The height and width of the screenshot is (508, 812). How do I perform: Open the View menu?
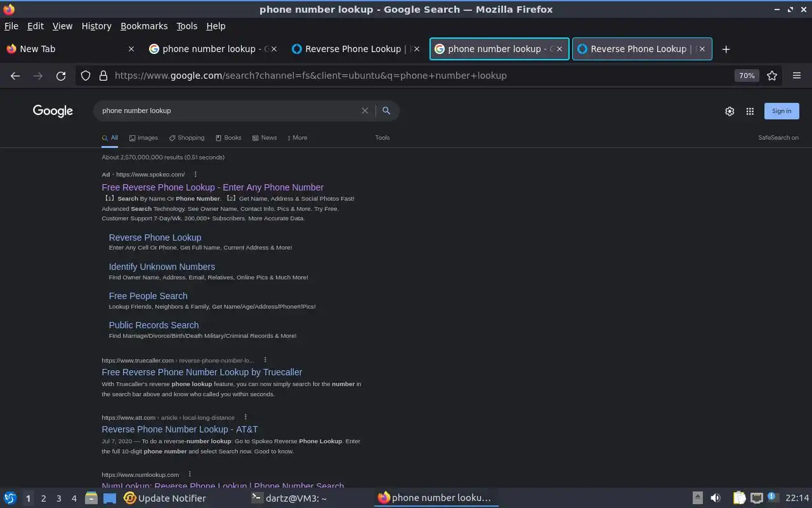pos(62,26)
